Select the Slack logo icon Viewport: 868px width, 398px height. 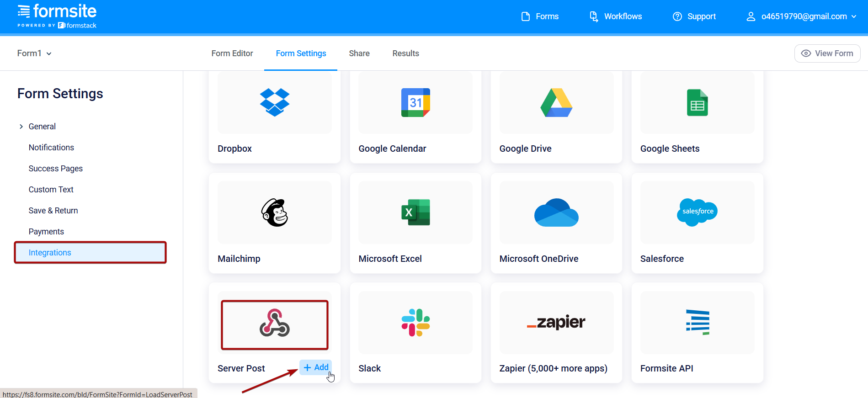click(x=415, y=323)
